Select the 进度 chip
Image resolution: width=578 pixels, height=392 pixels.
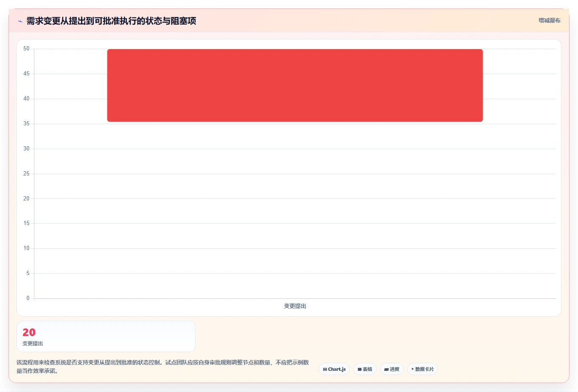[x=392, y=369]
